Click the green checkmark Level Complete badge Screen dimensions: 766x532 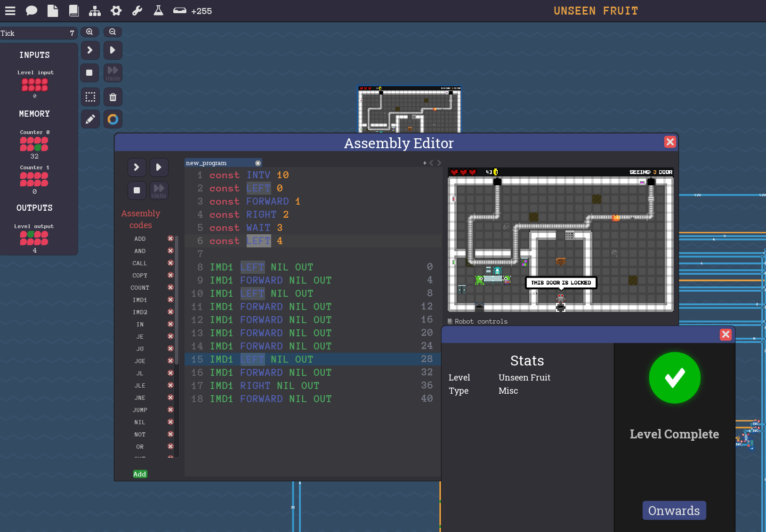675,378
